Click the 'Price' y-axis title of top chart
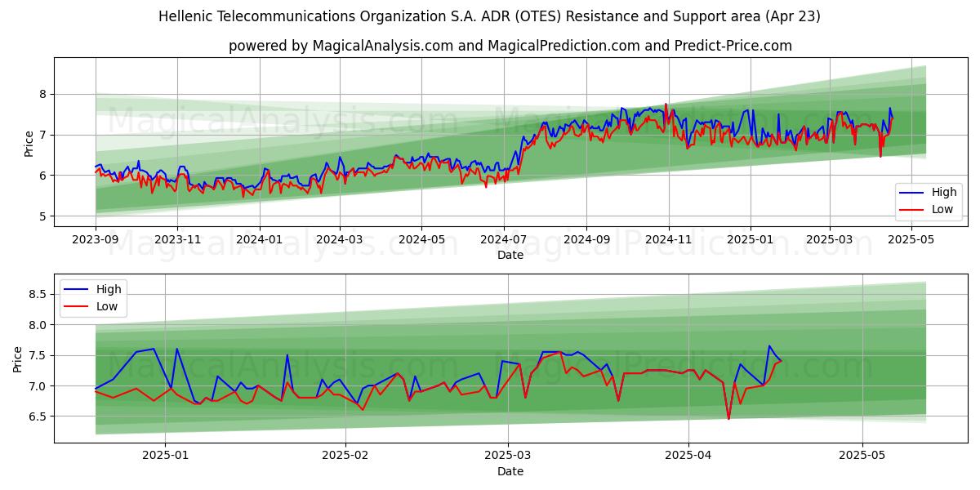 coord(29,142)
